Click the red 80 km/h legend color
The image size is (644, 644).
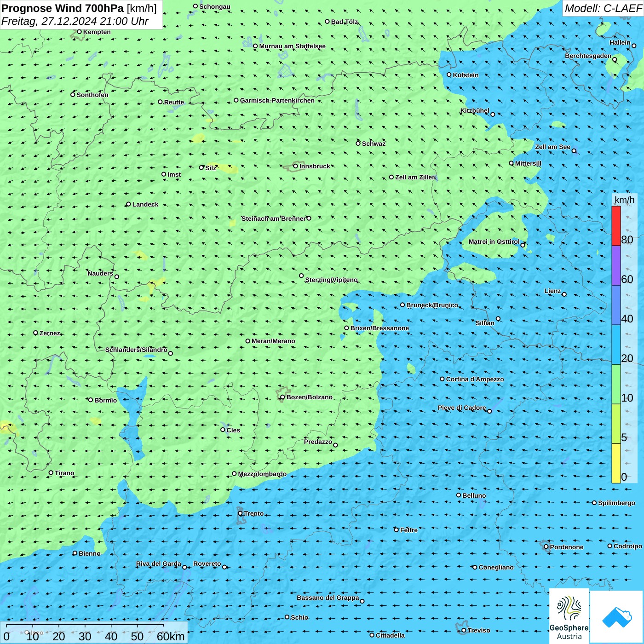pos(616,226)
